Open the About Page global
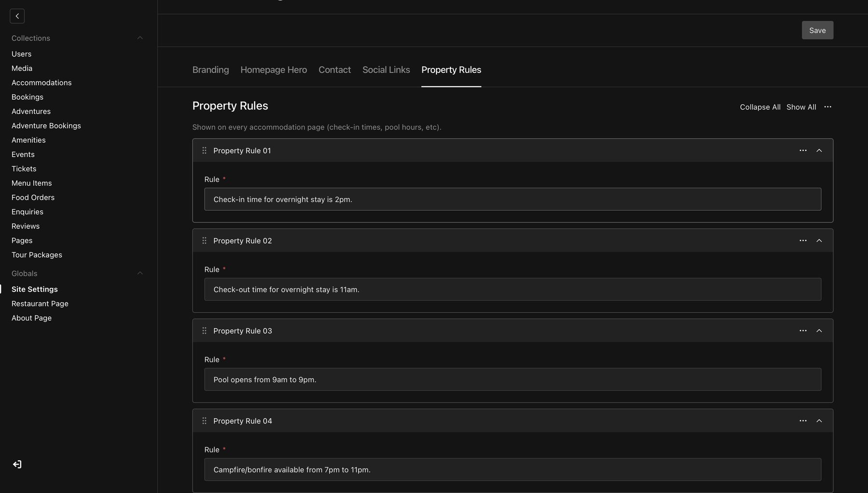868x493 pixels. click(31, 318)
